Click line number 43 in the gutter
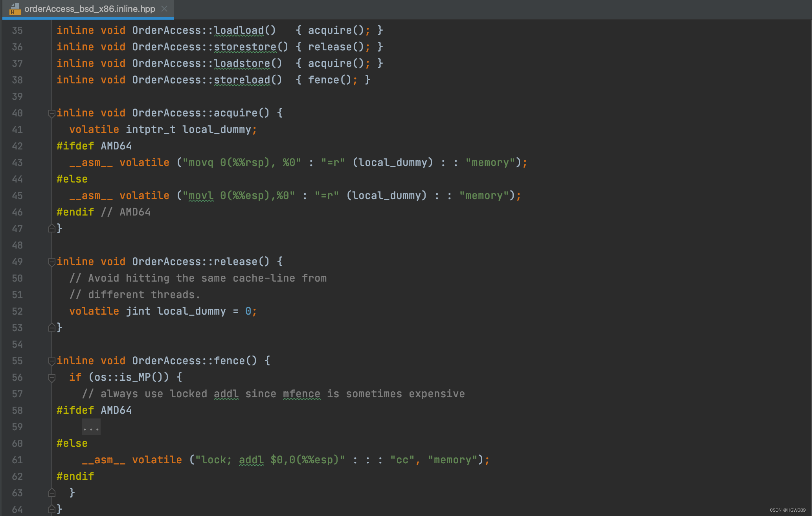 (17, 163)
